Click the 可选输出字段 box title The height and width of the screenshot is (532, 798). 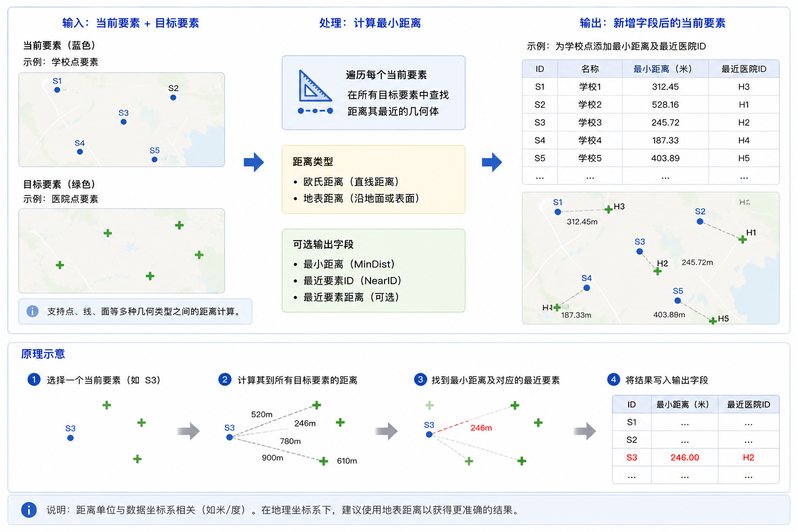(323, 244)
